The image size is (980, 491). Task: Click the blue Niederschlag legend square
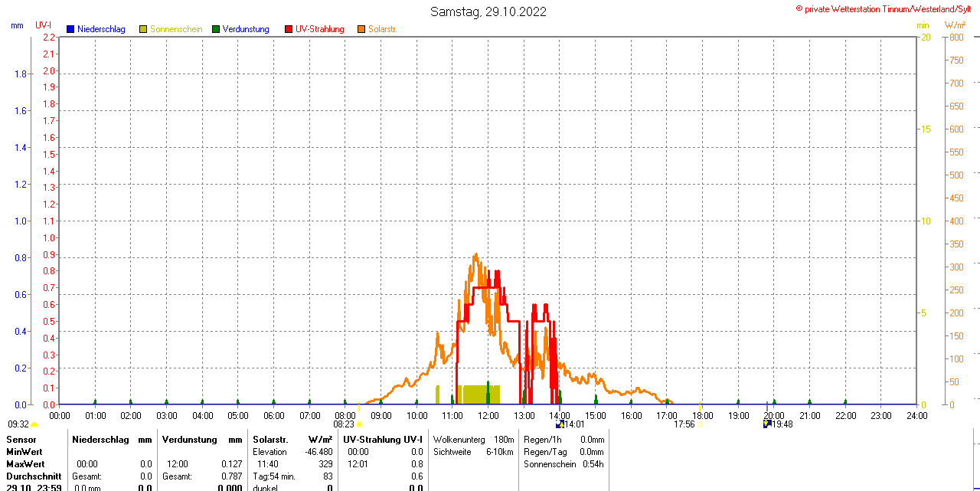pyautogui.click(x=70, y=29)
